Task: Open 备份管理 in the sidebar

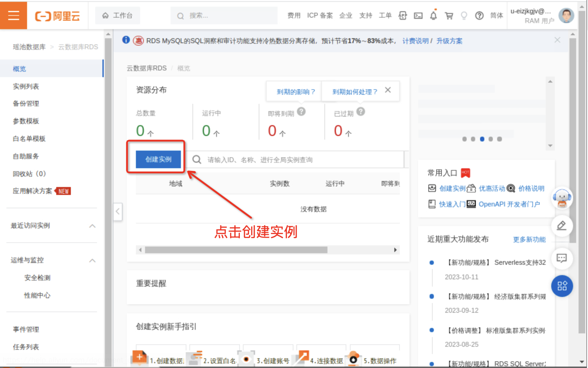Action: (x=26, y=104)
